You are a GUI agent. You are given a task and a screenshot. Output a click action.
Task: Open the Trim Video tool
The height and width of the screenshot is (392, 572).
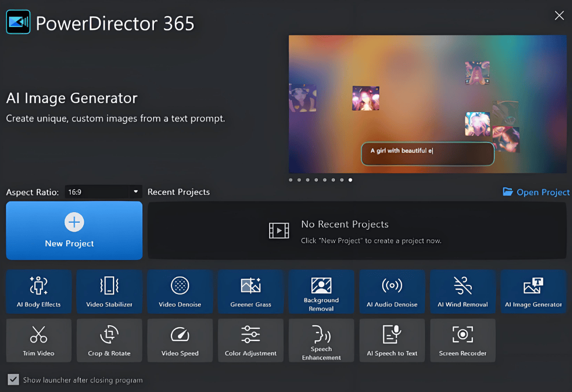tap(39, 340)
